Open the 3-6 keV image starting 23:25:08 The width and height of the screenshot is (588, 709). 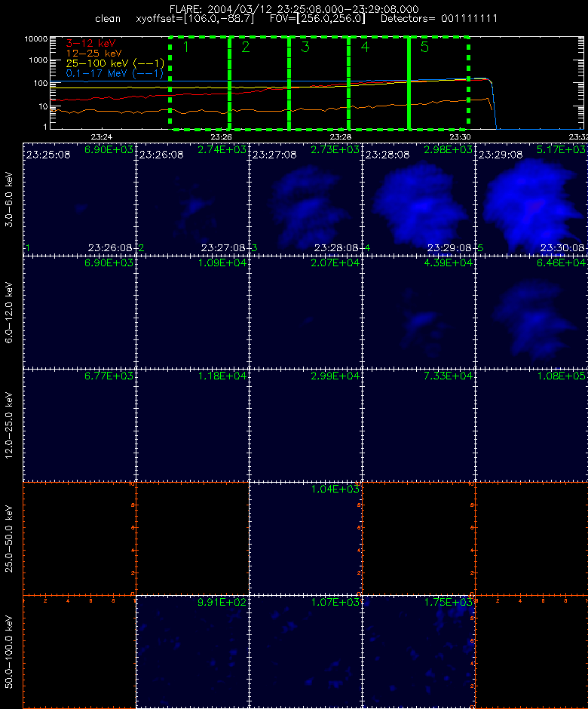click(79, 199)
